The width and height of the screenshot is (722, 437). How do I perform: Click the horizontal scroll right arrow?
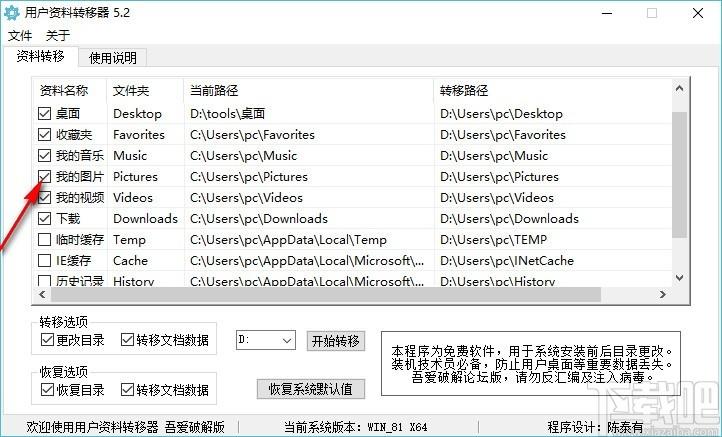click(663, 294)
